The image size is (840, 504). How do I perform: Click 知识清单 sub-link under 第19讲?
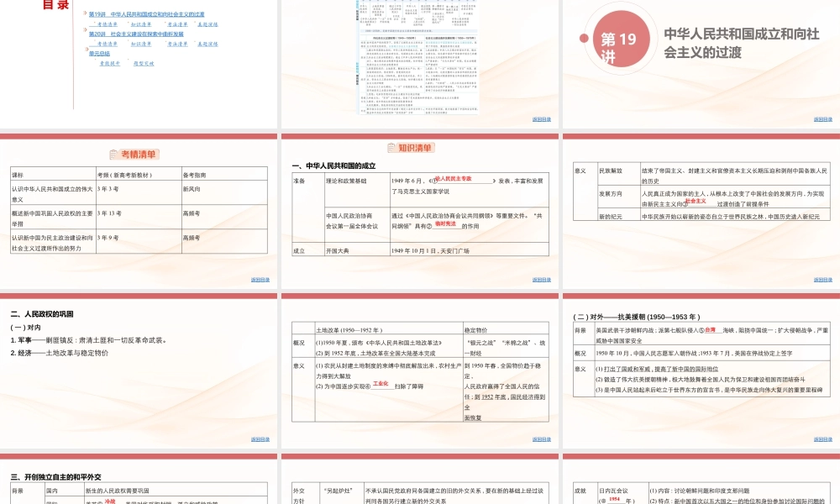(x=141, y=24)
